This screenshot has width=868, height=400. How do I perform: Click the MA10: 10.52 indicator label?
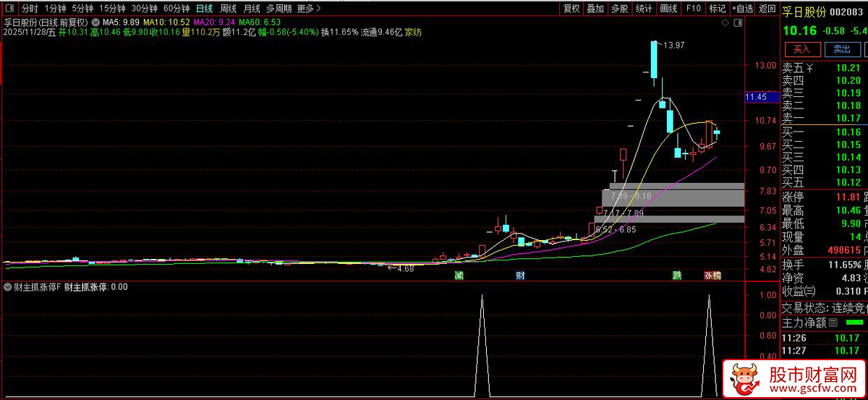tap(166, 22)
